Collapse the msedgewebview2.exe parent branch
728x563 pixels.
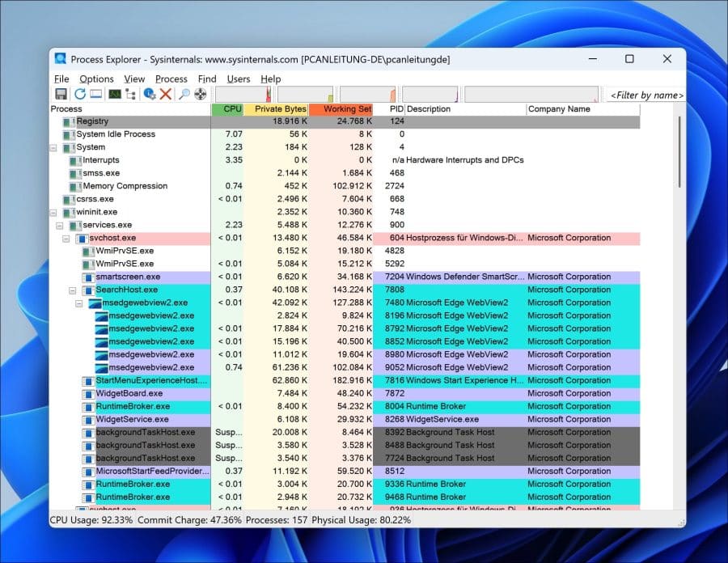[77, 303]
